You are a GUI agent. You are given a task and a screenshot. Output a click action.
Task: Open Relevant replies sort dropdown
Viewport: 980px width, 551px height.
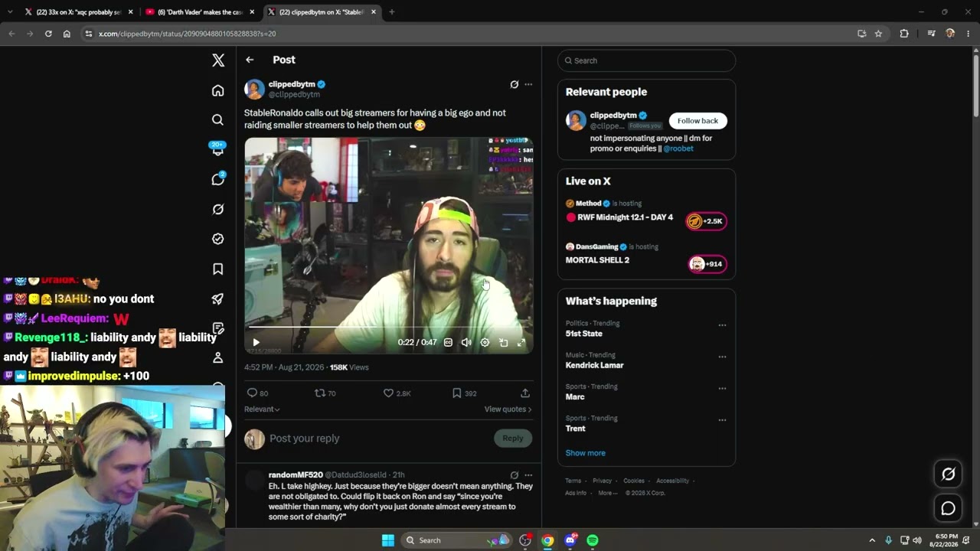click(x=262, y=409)
